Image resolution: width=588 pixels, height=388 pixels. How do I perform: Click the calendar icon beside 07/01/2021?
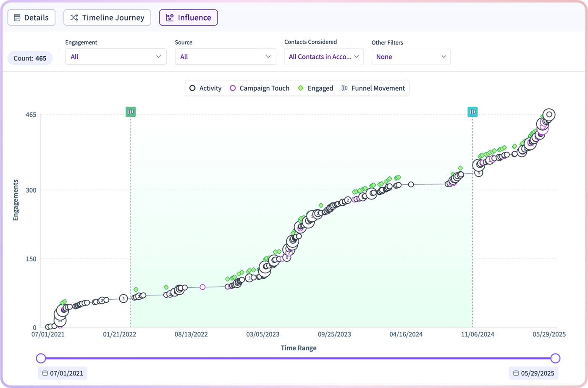pyautogui.click(x=45, y=373)
